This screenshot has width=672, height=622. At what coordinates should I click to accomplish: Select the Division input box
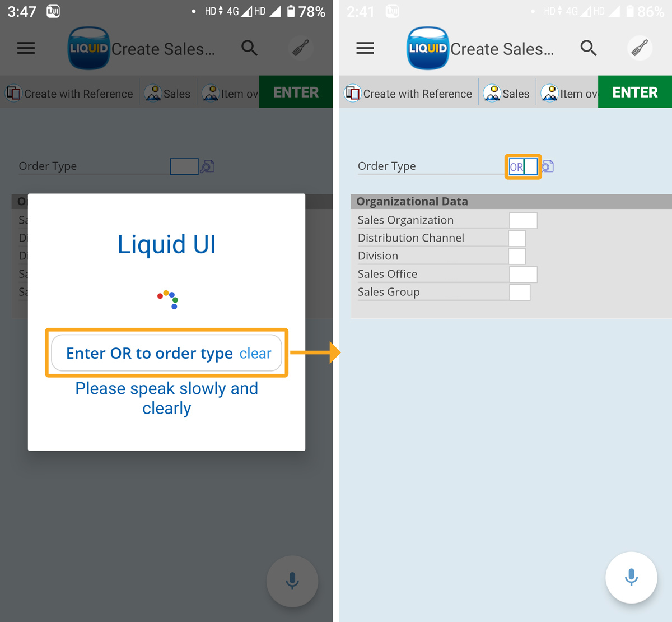click(x=517, y=256)
